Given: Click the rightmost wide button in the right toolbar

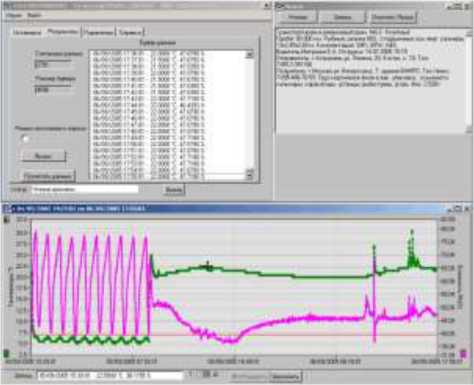Looking at the screenshot, I should [x=392, y=17].
